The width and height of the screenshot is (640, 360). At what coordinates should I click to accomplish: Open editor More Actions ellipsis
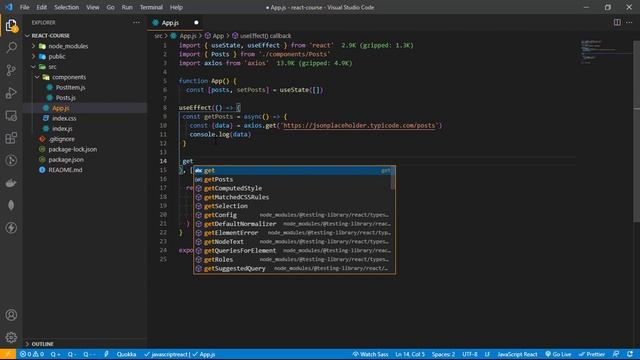629,22
